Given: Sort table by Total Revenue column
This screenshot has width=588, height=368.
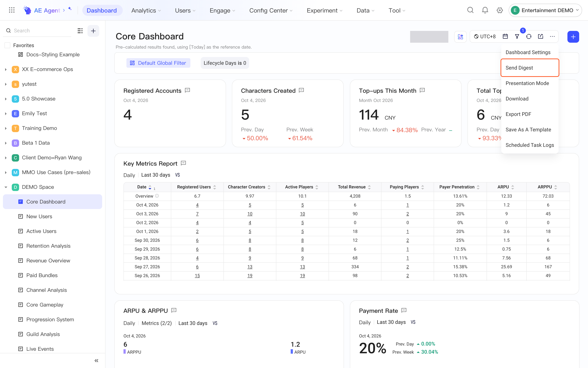Looking at the screenshot, I should coord(369,187).
